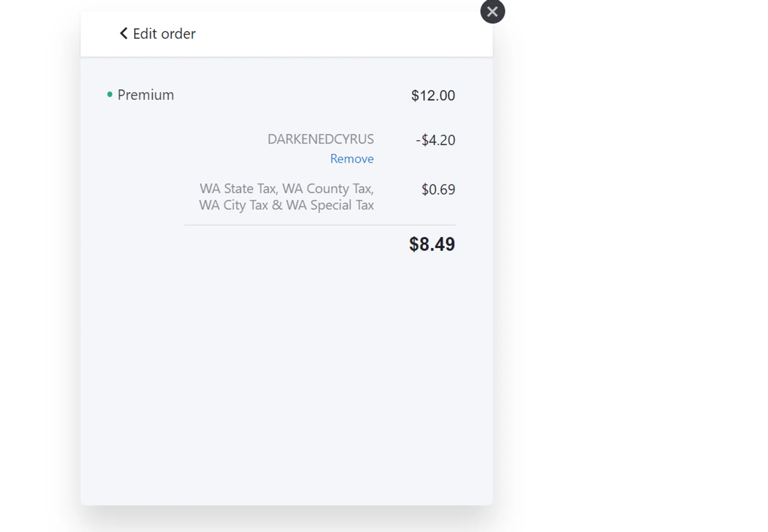The height and width of the screenshot is (532, 768).
Task: Click the "WA State Tax, WA County Tax," line
Action: point(287,189)
